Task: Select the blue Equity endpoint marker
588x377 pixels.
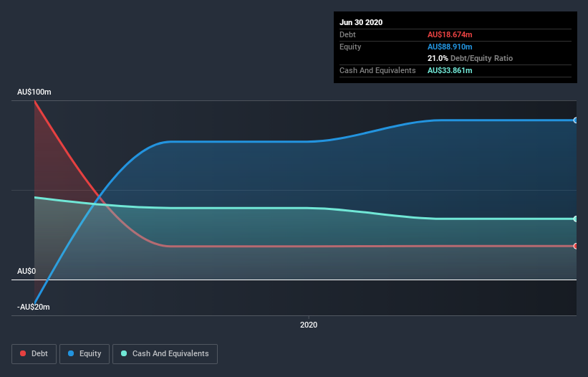Action: tap(576, 120)
